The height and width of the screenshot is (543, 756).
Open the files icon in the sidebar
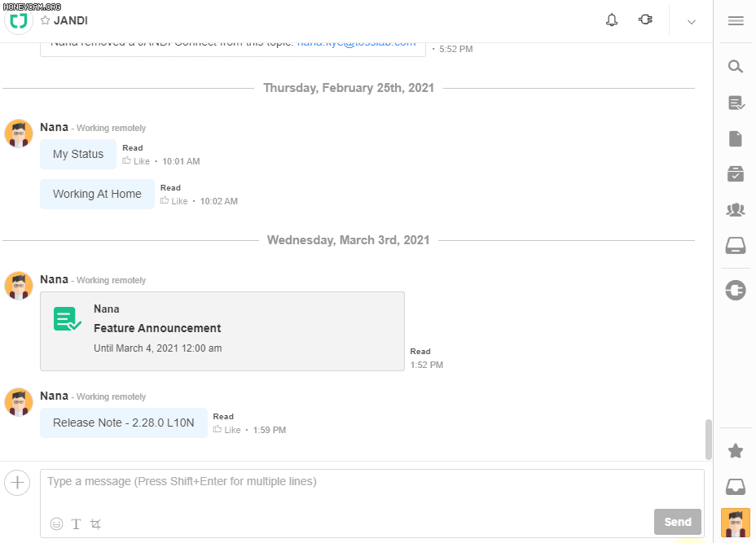(736, 138)
